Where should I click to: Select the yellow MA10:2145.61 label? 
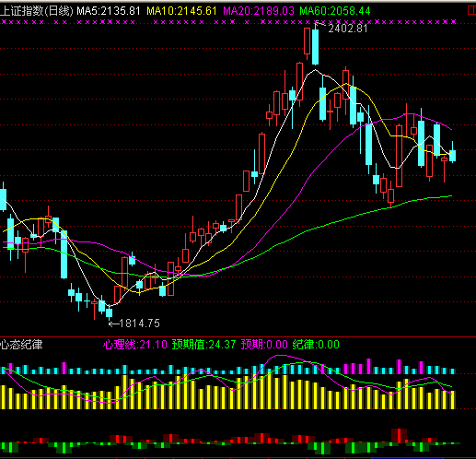coord(181,11)
